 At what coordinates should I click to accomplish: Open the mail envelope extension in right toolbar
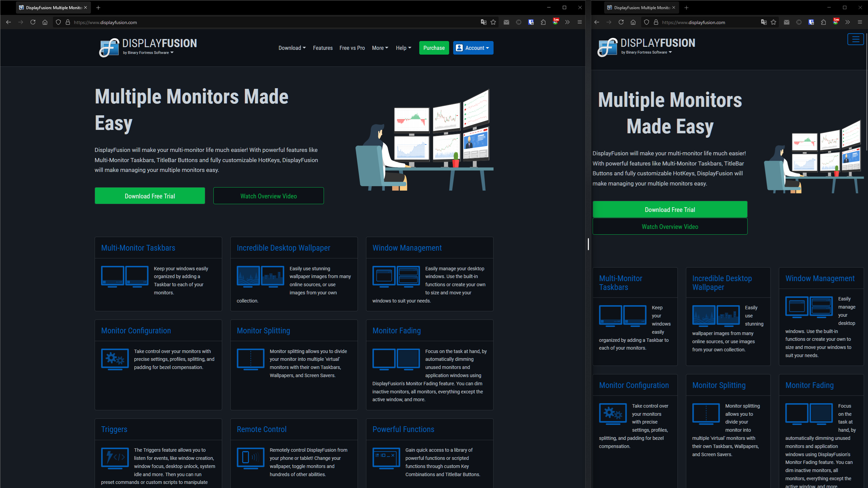tap(786, 22)
